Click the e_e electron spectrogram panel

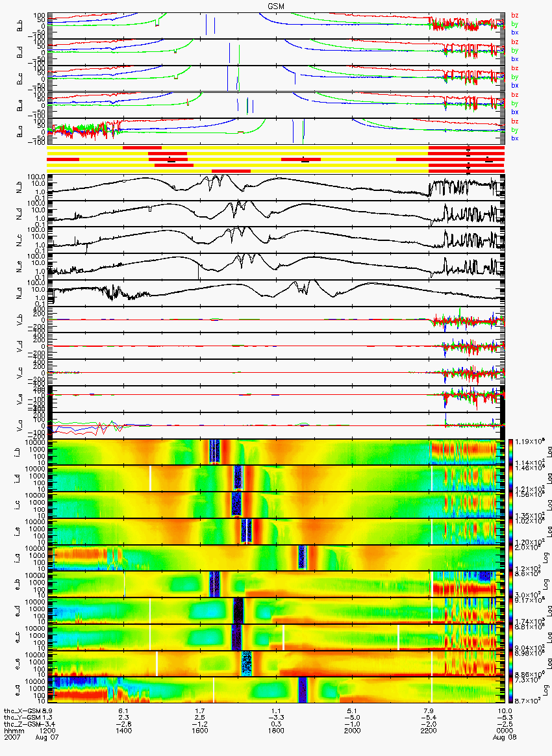275,664
